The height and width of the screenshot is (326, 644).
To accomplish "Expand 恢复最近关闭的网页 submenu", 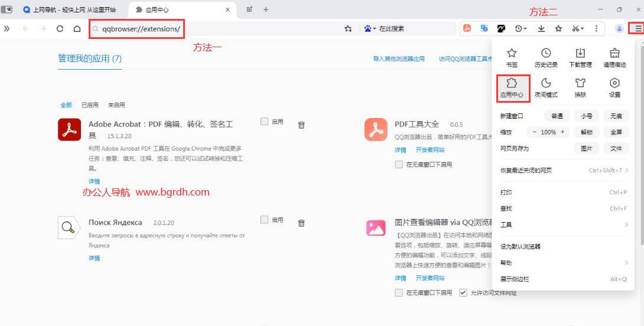I will tap(563, 171).
